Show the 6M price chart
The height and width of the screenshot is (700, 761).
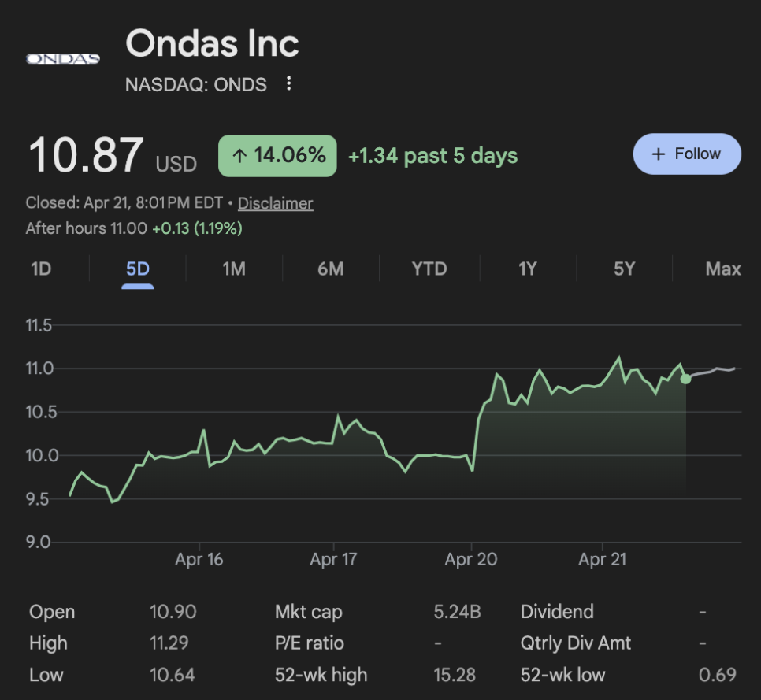331,269
